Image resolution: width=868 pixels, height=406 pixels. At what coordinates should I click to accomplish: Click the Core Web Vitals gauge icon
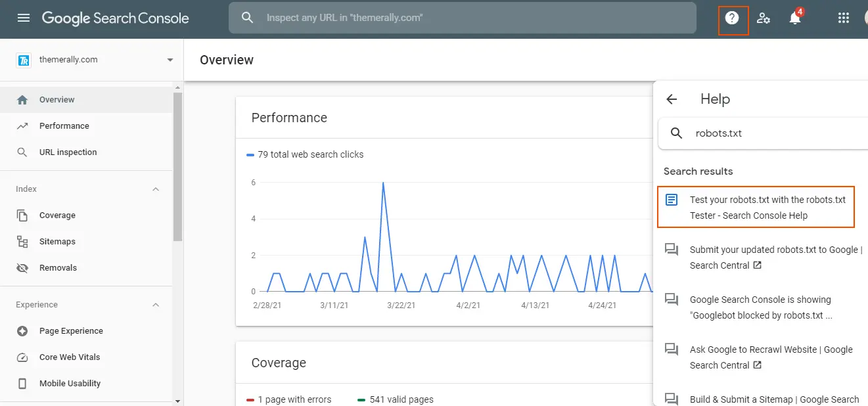pos(22,357)
